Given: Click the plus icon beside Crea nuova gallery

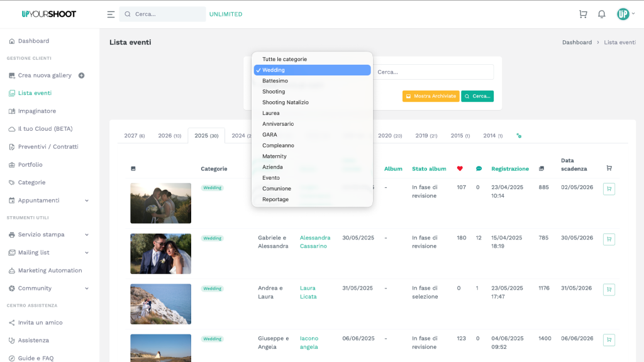Looking at the screenshot, I should click(81, 75).
